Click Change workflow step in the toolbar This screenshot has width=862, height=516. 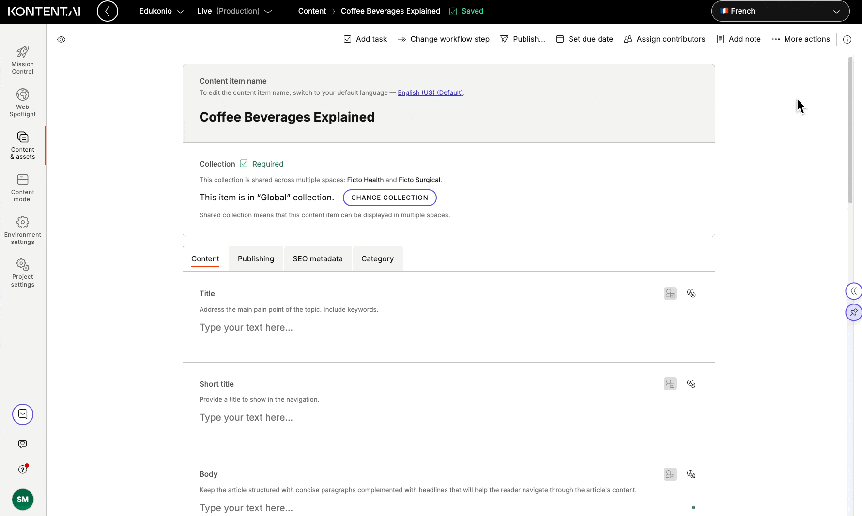[443, 39]
